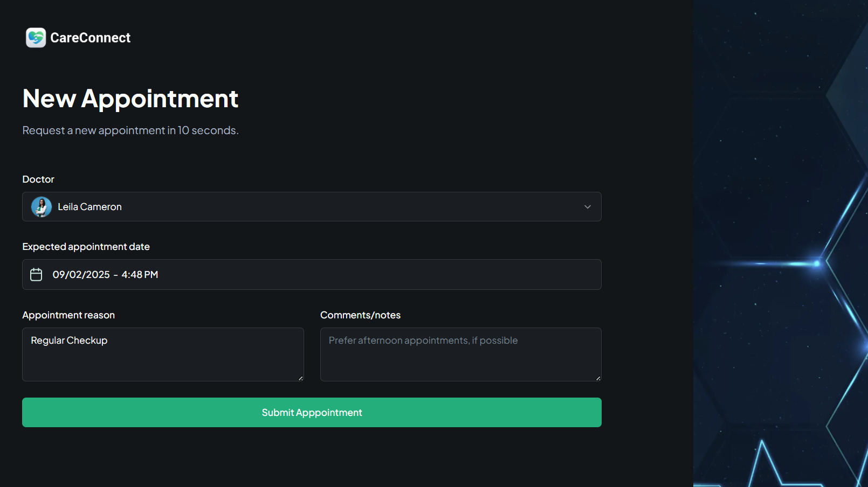Click the Expected appointment date label
Image resolution: width=868 pixels, height=487 pixels.
pyautogui.click(x=86, y=247)
